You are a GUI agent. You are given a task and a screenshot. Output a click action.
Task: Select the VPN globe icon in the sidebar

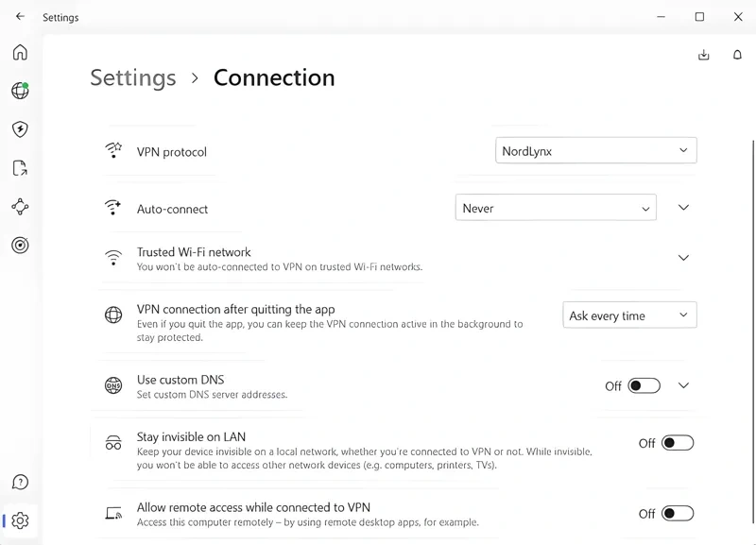20,91
